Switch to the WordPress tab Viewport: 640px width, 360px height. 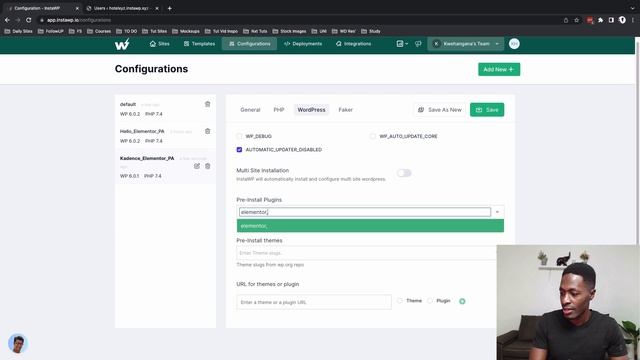pyautogui.click(x=311, y=110)
